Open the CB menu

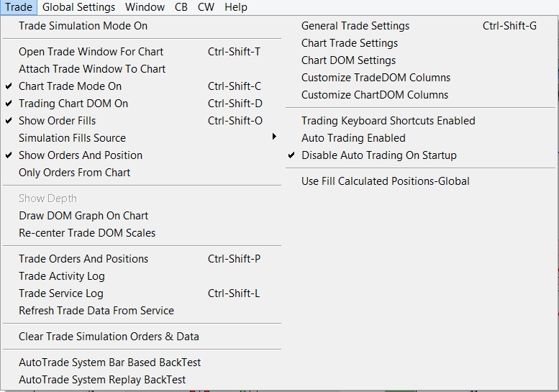(x=181, y=7)
